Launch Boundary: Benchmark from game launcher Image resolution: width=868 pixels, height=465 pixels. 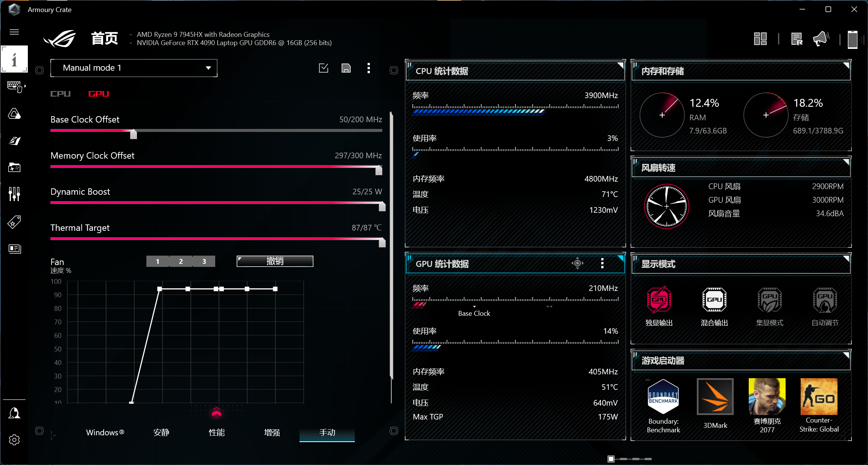[663, 406]
